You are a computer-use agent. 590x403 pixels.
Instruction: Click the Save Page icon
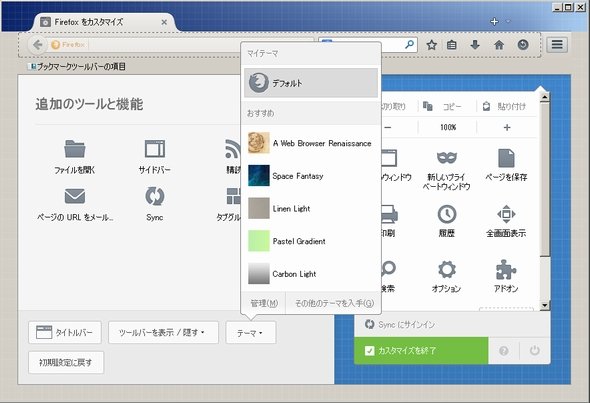[x=506, y=158]
